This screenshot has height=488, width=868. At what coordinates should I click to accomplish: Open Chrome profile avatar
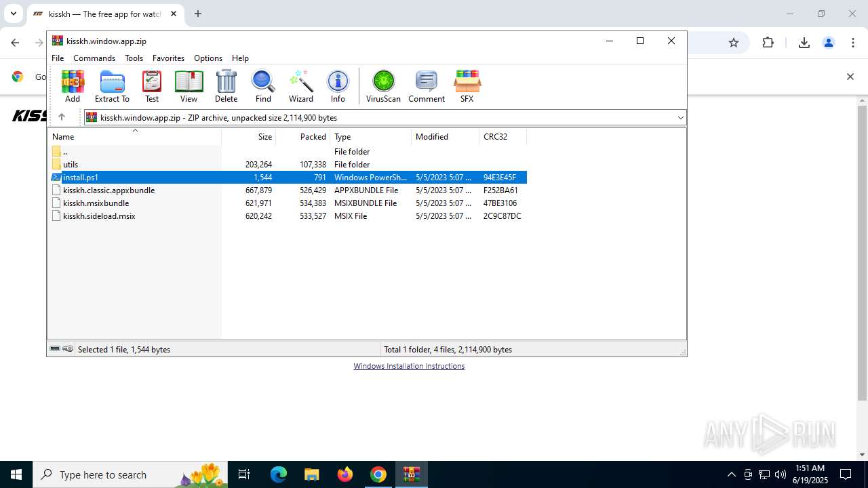click(x=829, y=43)
